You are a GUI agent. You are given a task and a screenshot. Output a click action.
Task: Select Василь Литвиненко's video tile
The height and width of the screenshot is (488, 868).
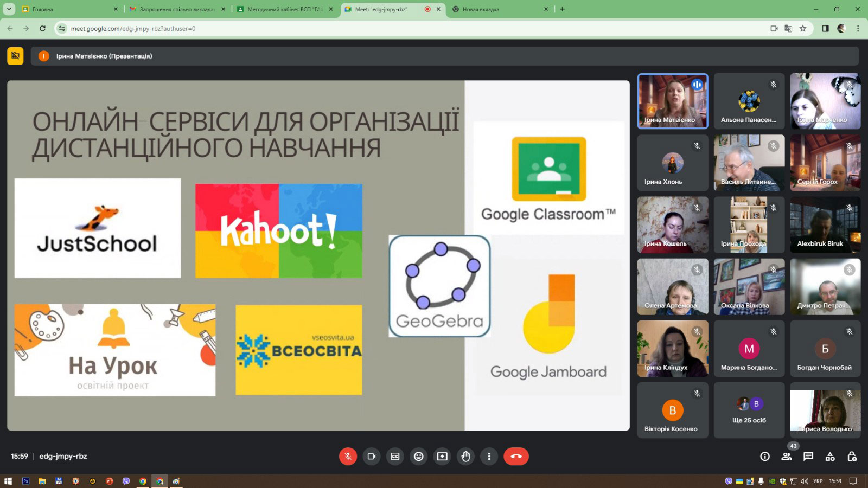749,163
